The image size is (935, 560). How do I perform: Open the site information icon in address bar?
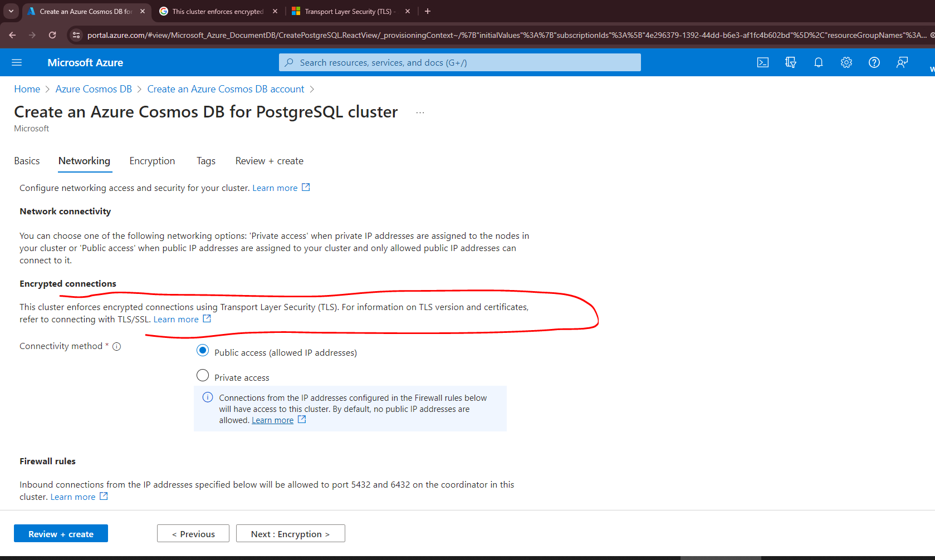click(76, 35)
